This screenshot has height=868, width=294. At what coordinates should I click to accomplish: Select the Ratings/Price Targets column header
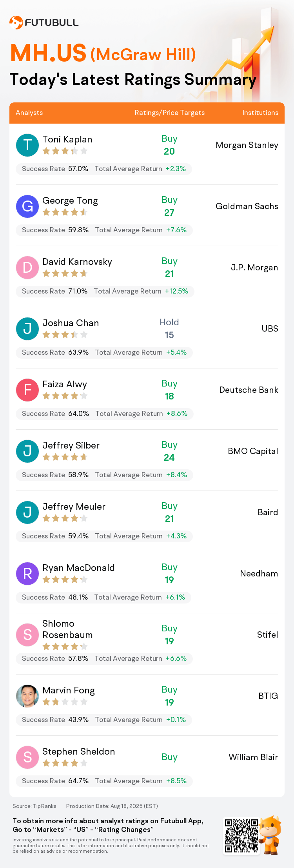[x=170, y=113]
